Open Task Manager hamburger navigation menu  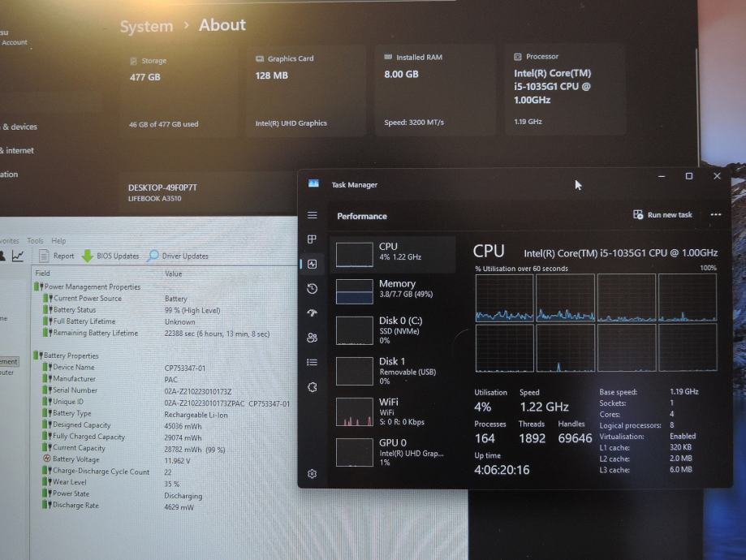[312, 215]
